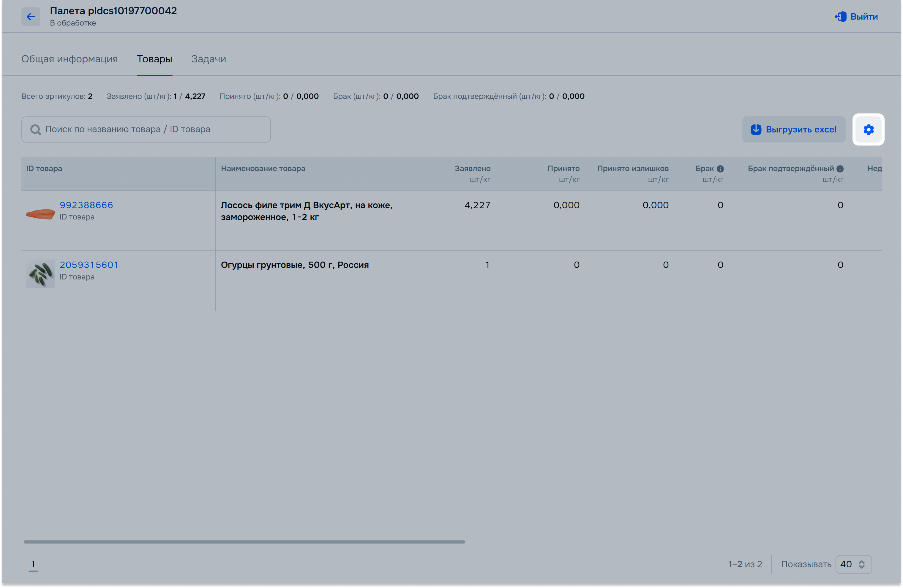The width and height of the screenshot is (903, 588).
Task: Click the Всего артикулов summary text
Action: pos(57,96)
